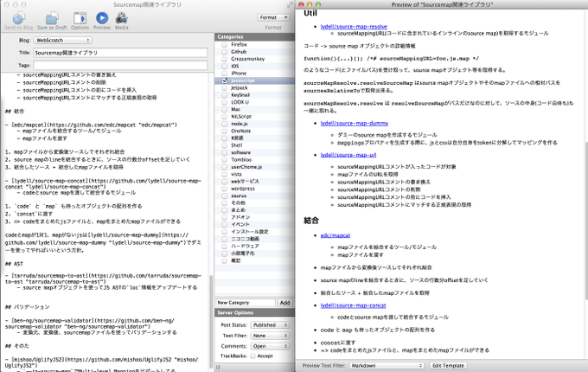Toggle the TrackBacks Accept checkbox
The height and width of the screenshot is (372, 588).
[252, 356]
